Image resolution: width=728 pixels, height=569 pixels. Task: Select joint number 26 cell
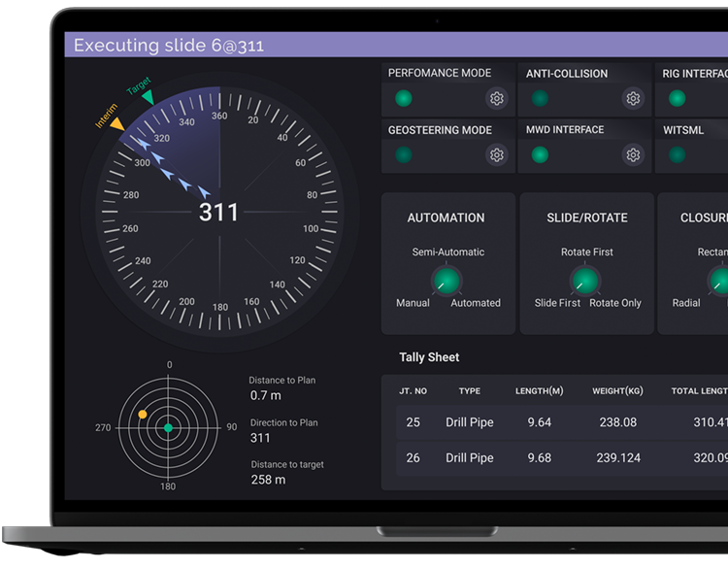pyautogui.click(x=413, y=458)
